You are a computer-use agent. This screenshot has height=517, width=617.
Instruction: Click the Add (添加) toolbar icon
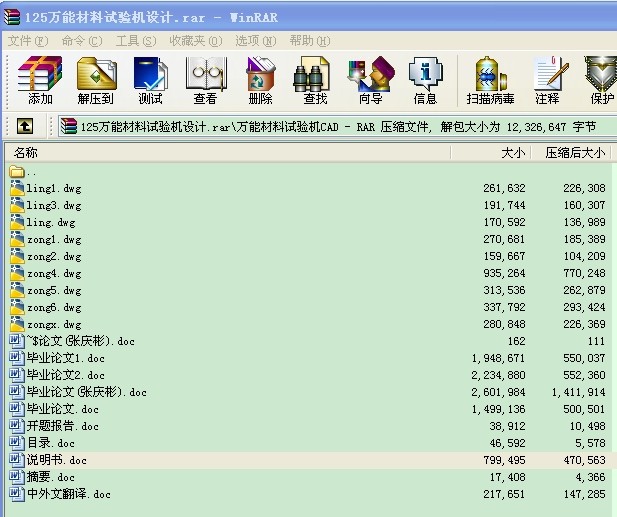pos(40,79)
